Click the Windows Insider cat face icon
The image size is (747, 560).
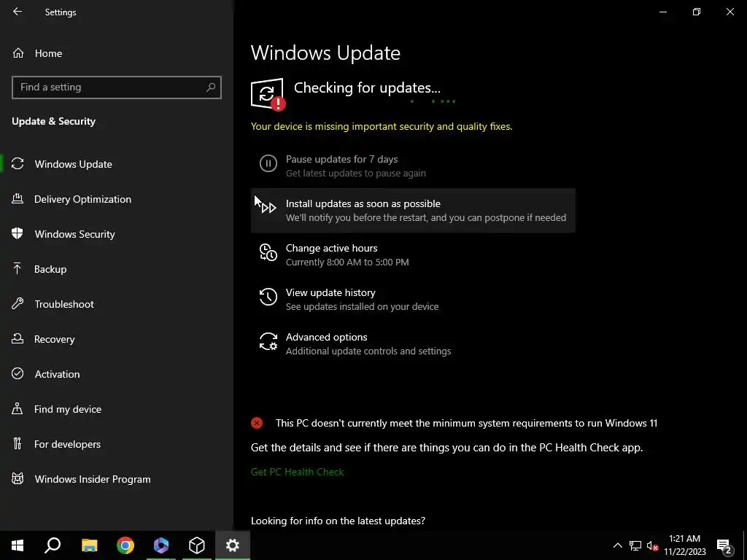coord(18,478)
